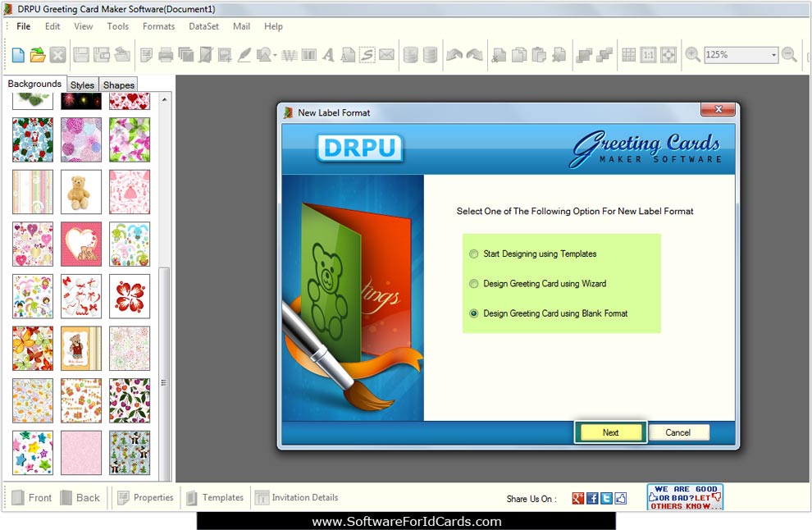
Task: Open the Help menu
Action: tap(273, 26)
